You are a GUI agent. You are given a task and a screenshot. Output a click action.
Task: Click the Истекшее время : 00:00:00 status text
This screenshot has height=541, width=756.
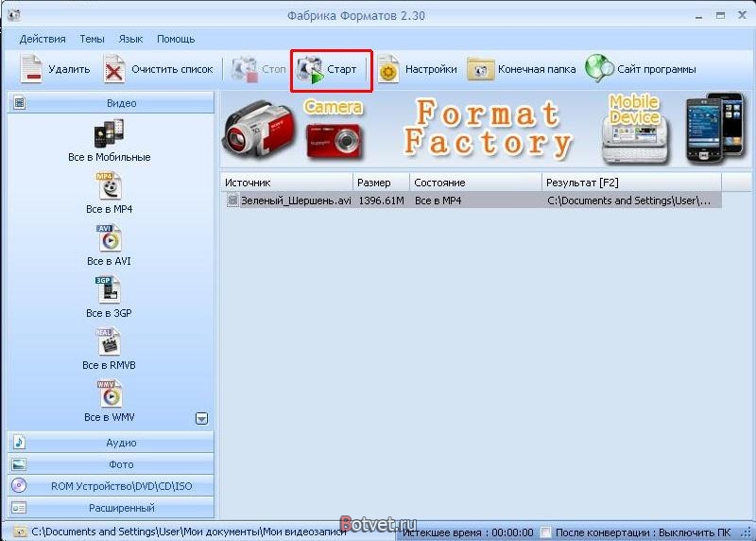click(468, 532)
